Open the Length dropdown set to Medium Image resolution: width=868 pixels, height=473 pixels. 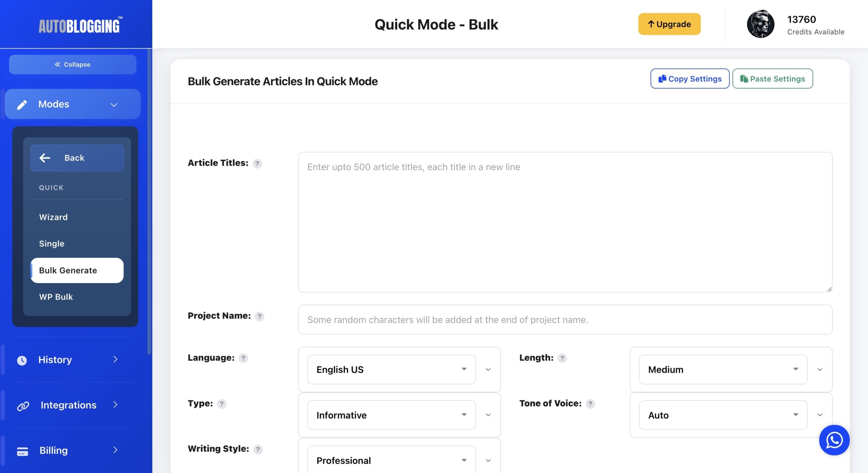point(723,369)
